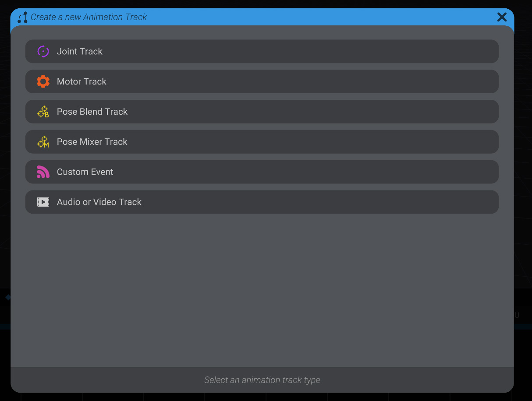Click the pink Custom Event signal icon
532x401 pixels.
point(43,172)
